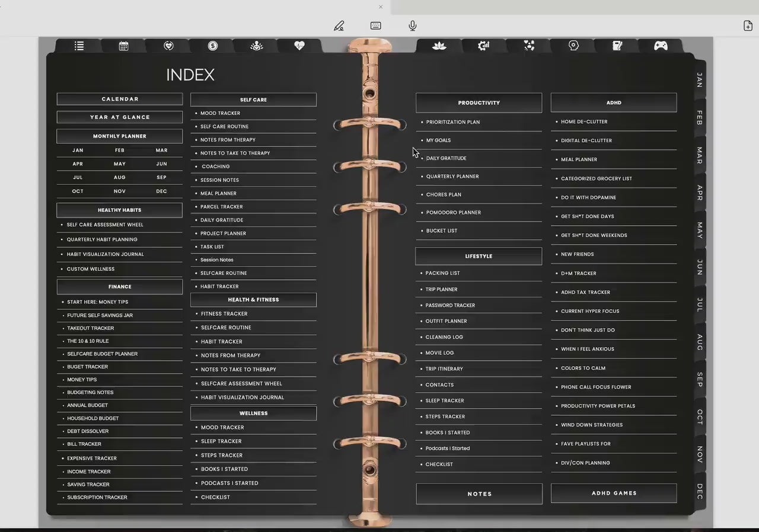The width and height of the screenshot is (759, 532).
Task: Select JUN in the monthly planner grid
Action: (x=161, y=164)
